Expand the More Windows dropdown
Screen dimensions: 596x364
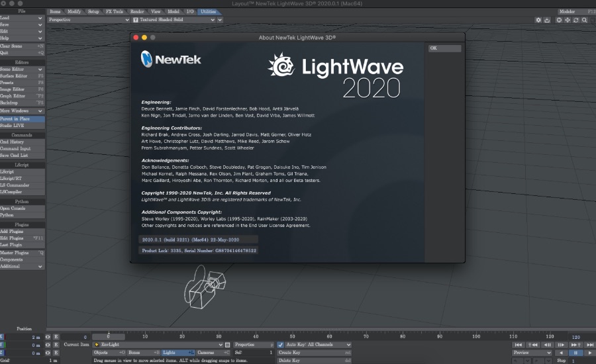tap(22, 111)
